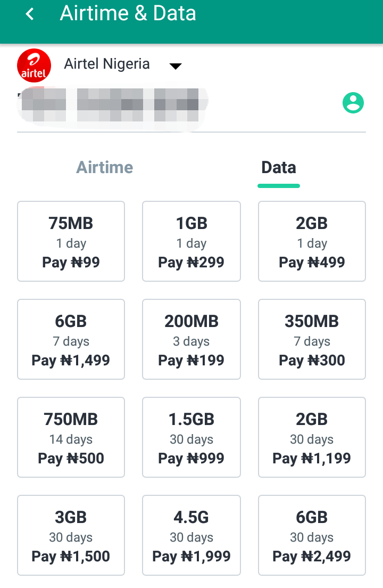Switch to the Airtime tab
Screen dimensions: 383x588
click(105, 167)
